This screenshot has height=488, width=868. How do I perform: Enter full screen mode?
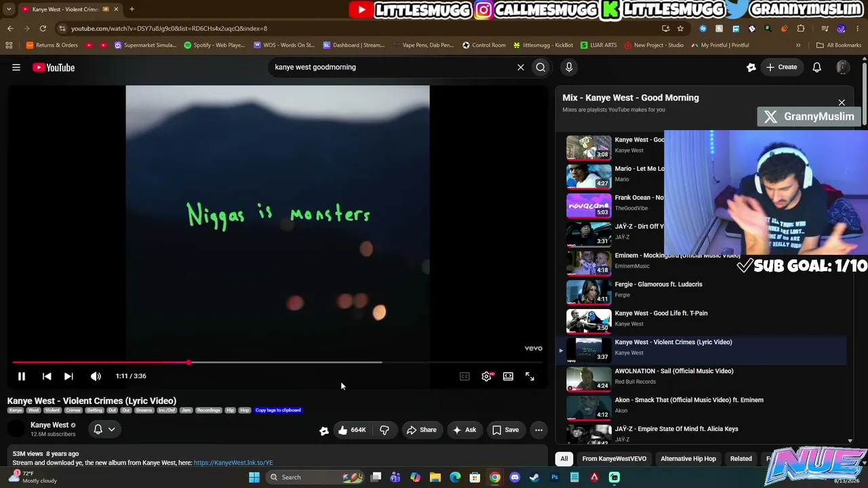click(x=530, y=376)
